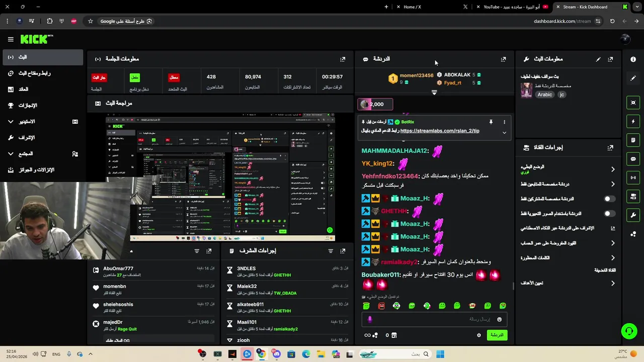This screenshot has width=644, height=362.
Task: Open the Revenue sidebar item
Action: (x=43, y=89)
